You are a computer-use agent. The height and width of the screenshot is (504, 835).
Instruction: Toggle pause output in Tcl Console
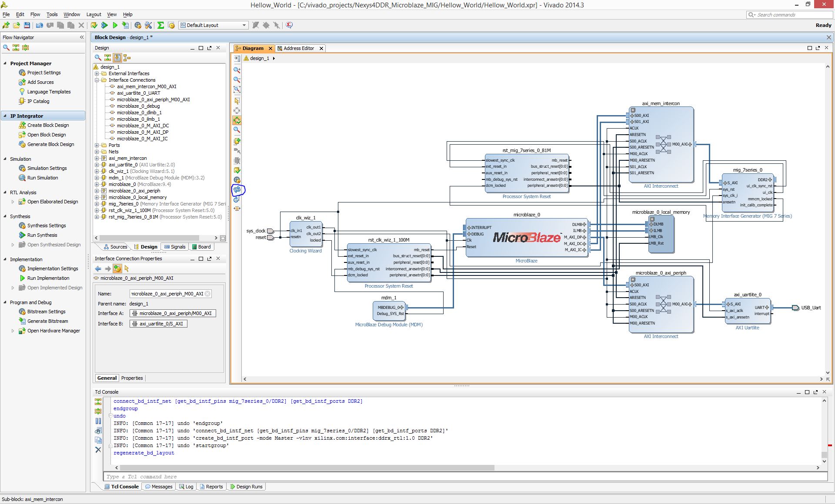click(98, 421)
